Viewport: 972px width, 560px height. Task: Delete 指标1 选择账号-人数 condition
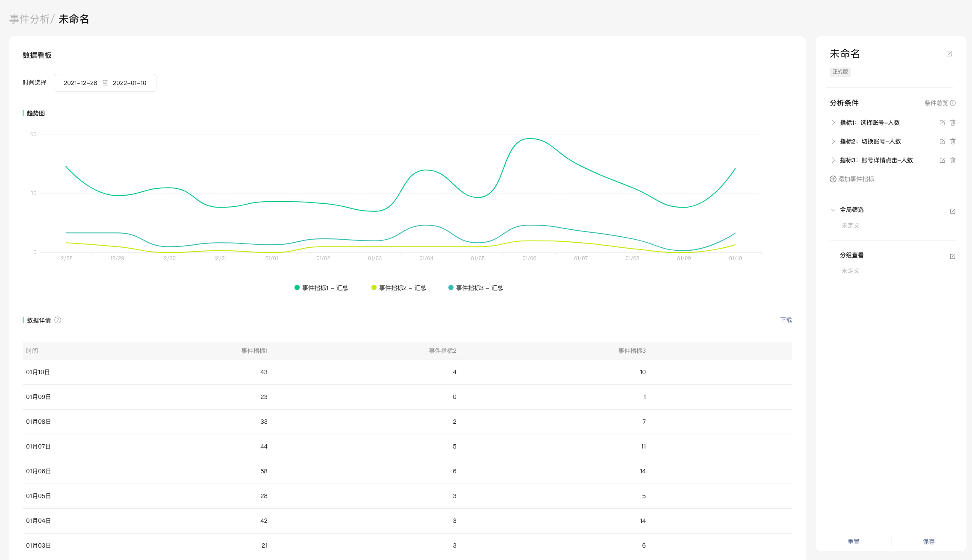pos(953,123)
